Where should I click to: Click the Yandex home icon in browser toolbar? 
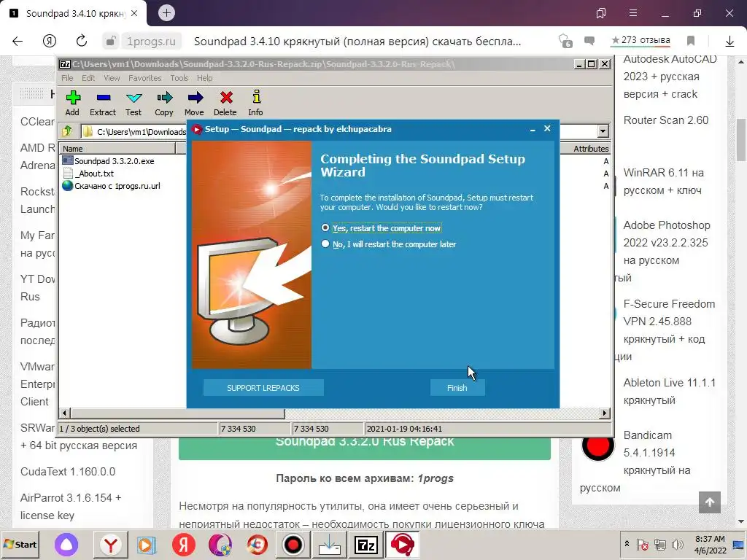(50, 42)
